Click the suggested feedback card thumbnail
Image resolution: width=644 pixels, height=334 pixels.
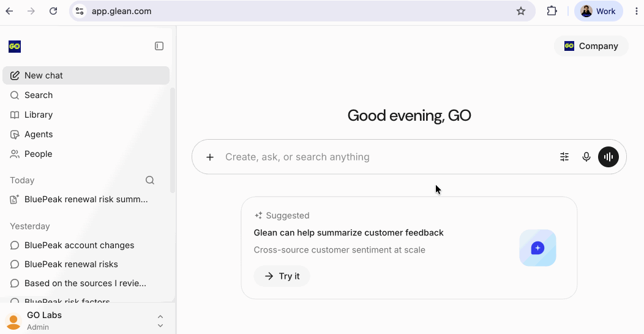click(537, 248)
